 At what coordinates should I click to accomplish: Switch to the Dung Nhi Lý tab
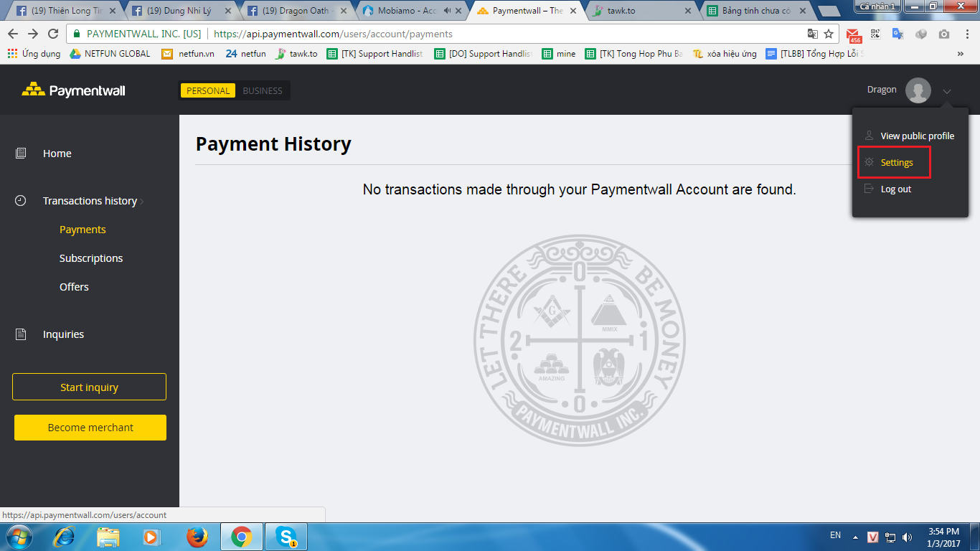tap(181, 11)
